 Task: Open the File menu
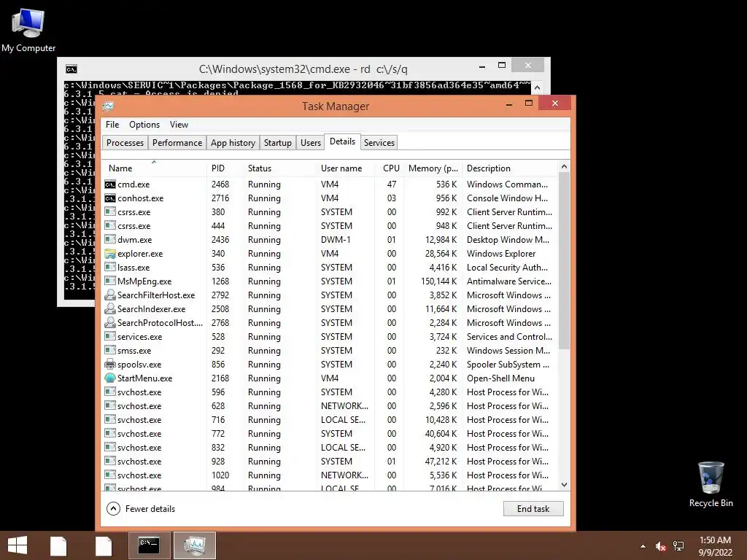click(112, 124)
